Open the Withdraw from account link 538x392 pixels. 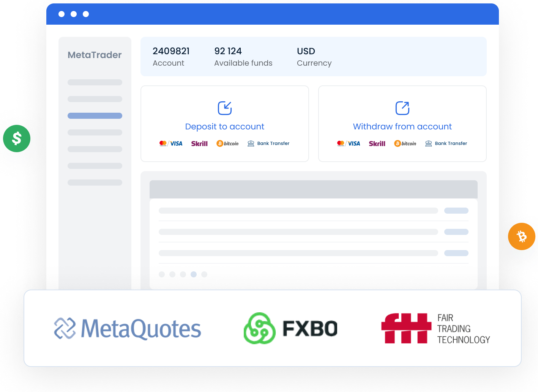[402, 126]
